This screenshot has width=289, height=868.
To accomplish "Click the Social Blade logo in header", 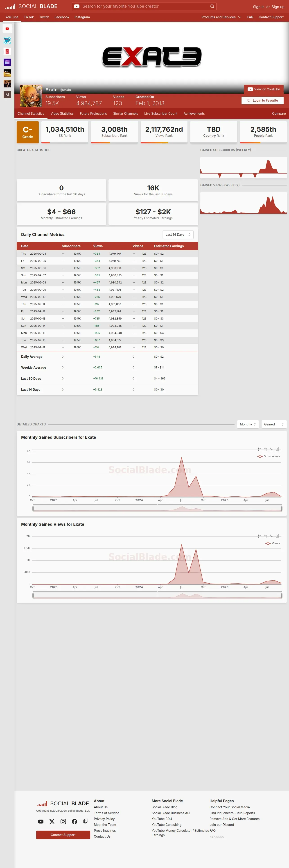I will (31, 6).
